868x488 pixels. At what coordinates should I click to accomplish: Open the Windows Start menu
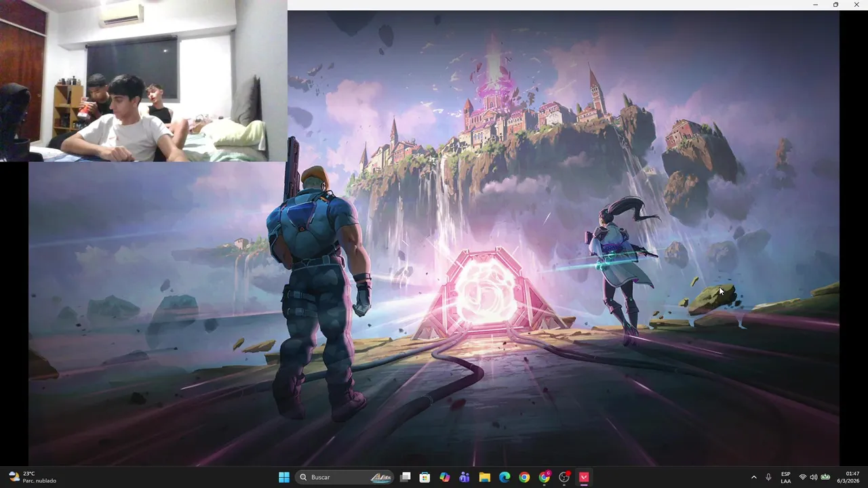coord(284,477)
